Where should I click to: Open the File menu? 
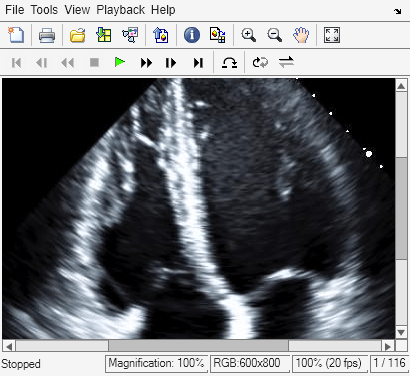[14, 10]
